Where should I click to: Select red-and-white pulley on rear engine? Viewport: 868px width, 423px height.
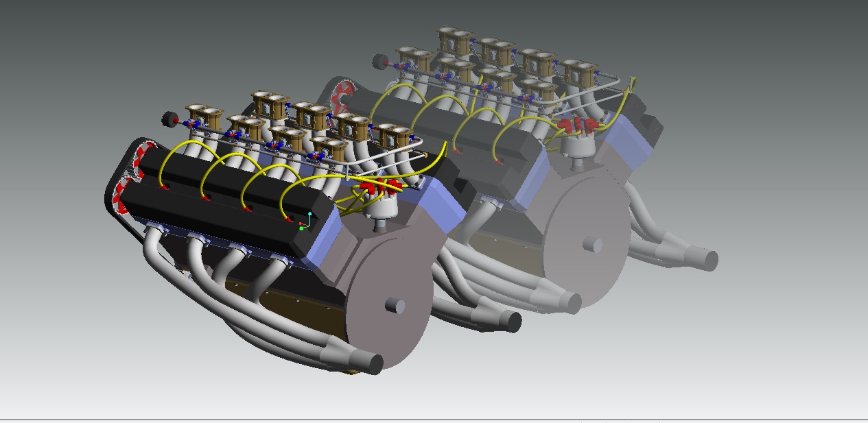pos(343,97)
